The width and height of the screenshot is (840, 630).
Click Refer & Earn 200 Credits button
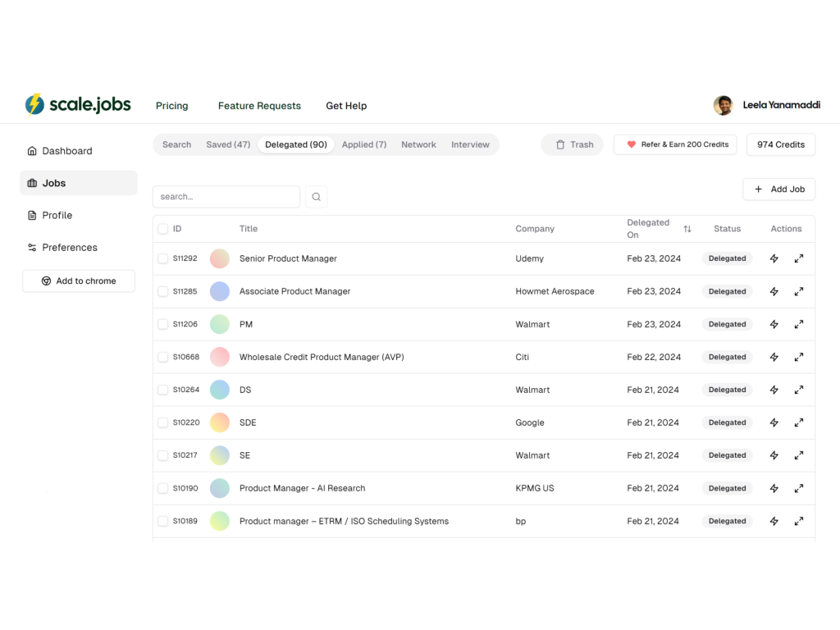coord(676,144)
